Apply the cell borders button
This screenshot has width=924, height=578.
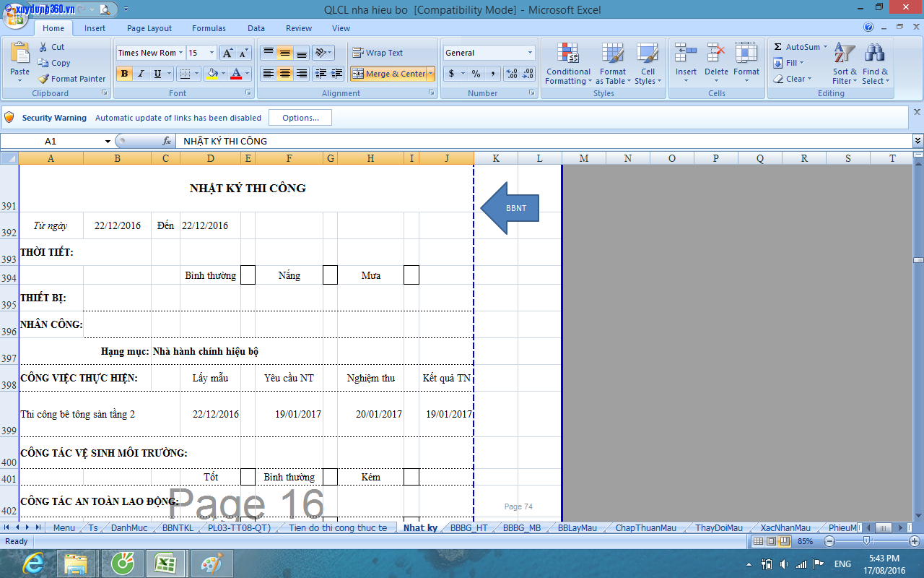coord(185,74)
